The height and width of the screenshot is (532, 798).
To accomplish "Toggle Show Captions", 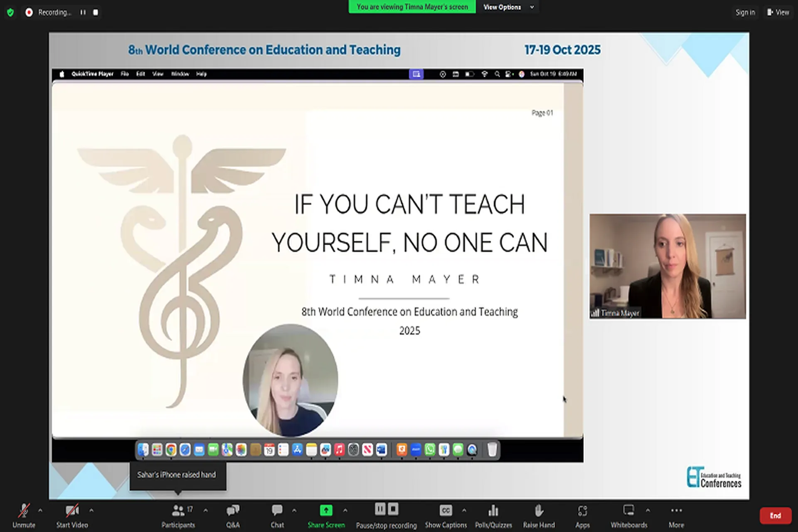I will click(x=446, y=515).
